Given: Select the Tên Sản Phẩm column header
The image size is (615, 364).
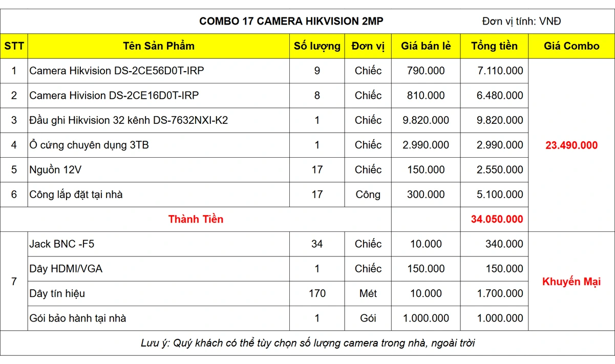Looking at the screenshot, I should coord(159,46).
